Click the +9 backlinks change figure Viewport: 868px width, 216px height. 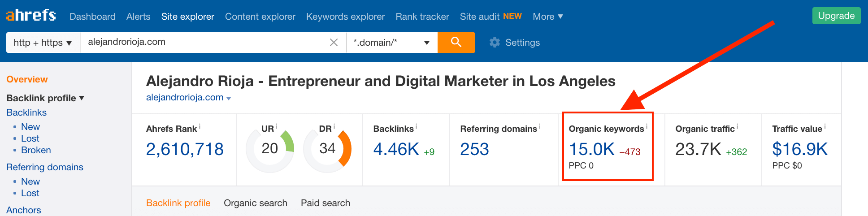pos(429,152)
